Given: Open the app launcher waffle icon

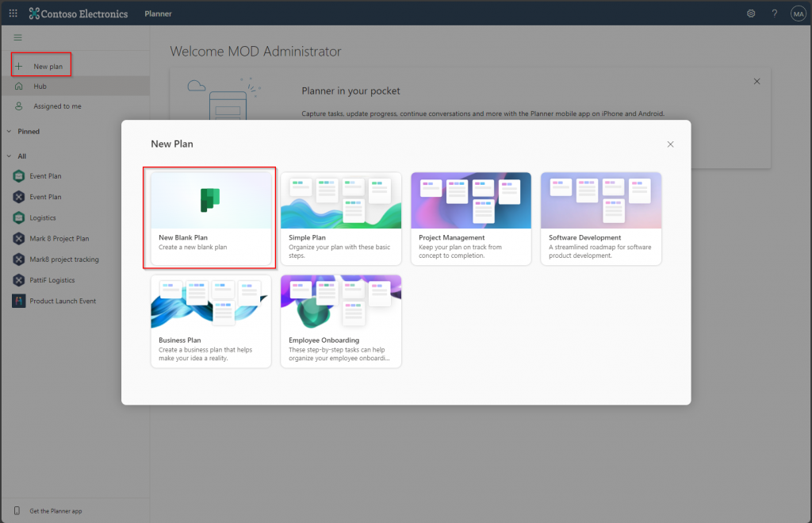Looking at the screenshot, I should pyautogui.click(x=13, y=13).
